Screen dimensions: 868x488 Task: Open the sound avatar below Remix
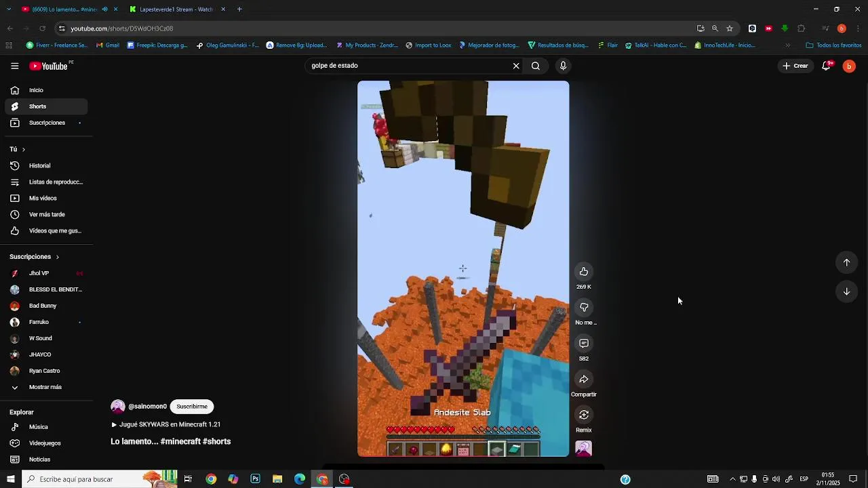(584, 448)
